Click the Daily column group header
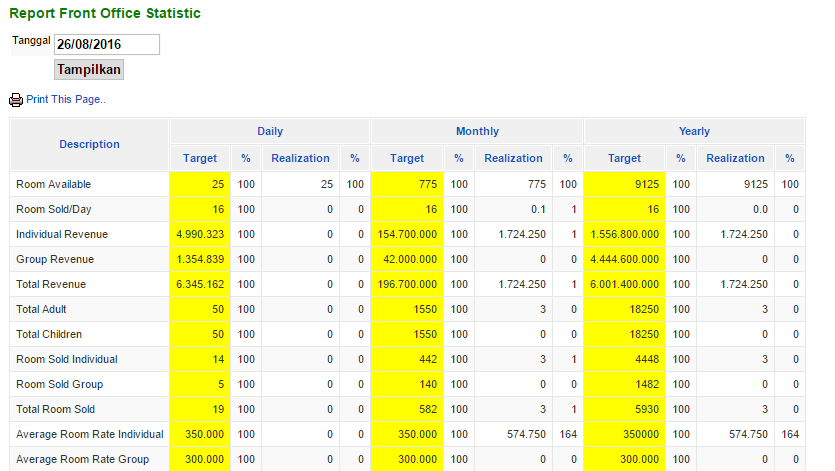 270,131
